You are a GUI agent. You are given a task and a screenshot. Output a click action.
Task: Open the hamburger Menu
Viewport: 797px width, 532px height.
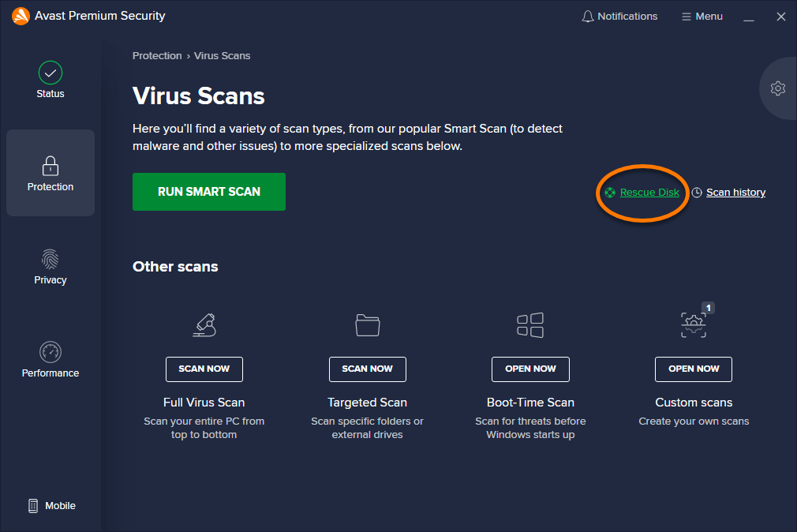click(702, 17)
